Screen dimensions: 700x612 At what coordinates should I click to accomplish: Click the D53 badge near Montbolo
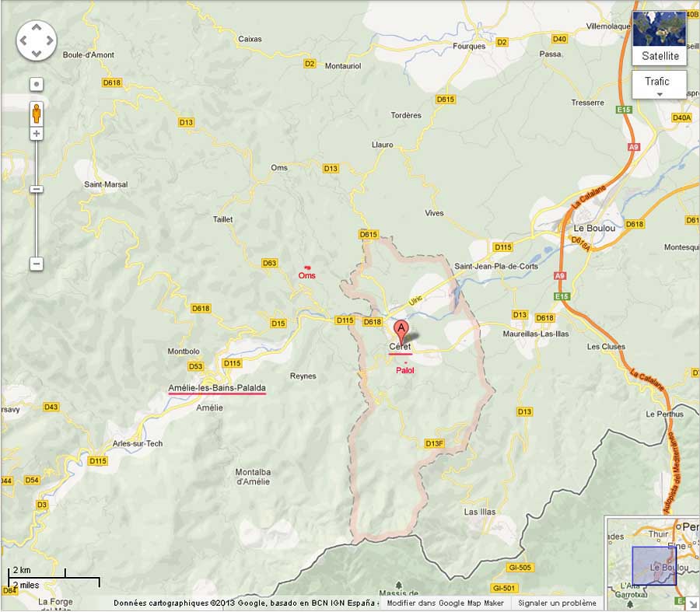point(195,366)
